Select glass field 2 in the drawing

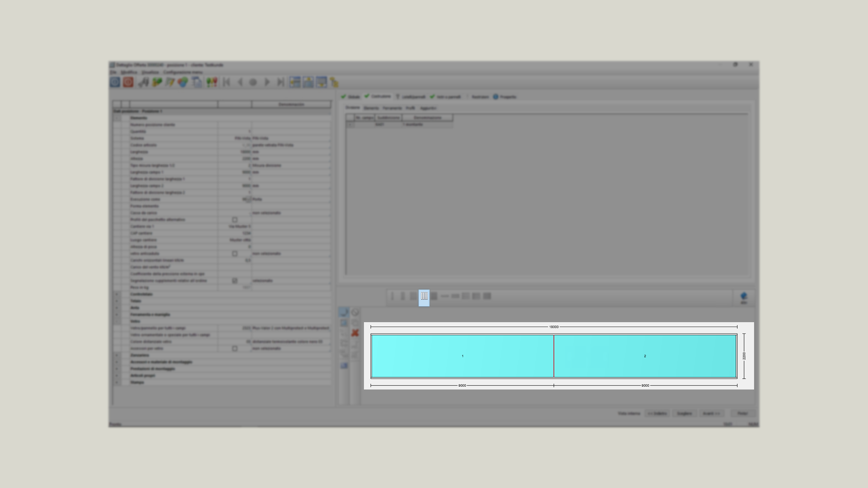645,356
